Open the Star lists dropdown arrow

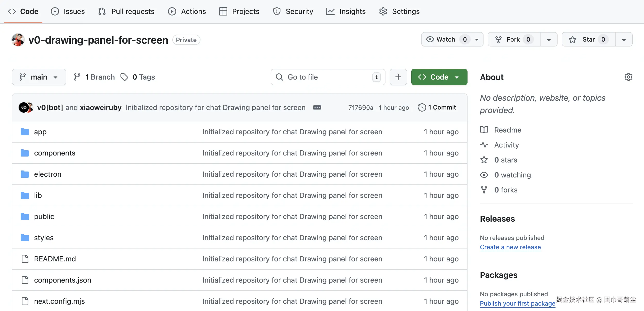coord(624,40)
